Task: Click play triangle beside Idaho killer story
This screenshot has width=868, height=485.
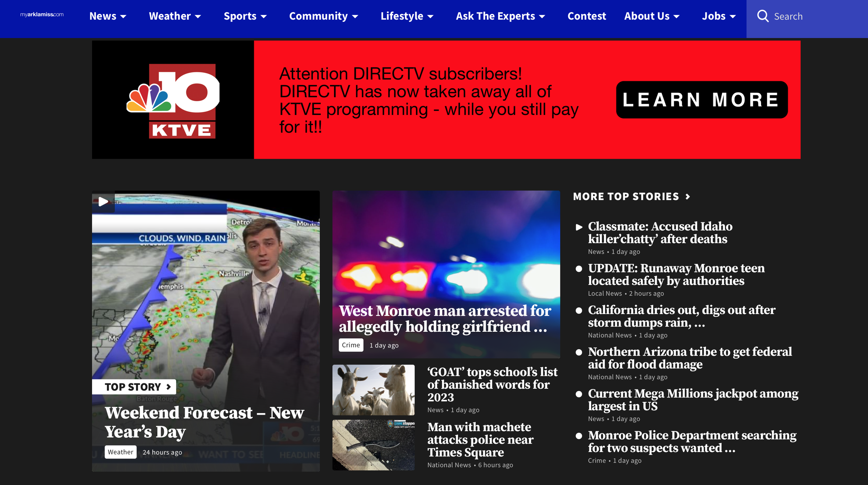Action: (579, 227)
